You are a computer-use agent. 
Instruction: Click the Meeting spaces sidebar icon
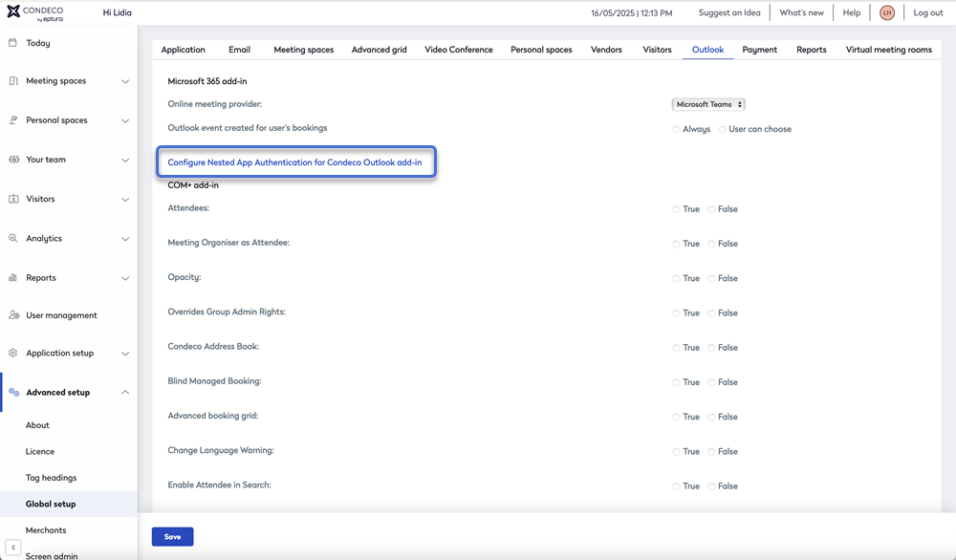(x=13, y=81)
